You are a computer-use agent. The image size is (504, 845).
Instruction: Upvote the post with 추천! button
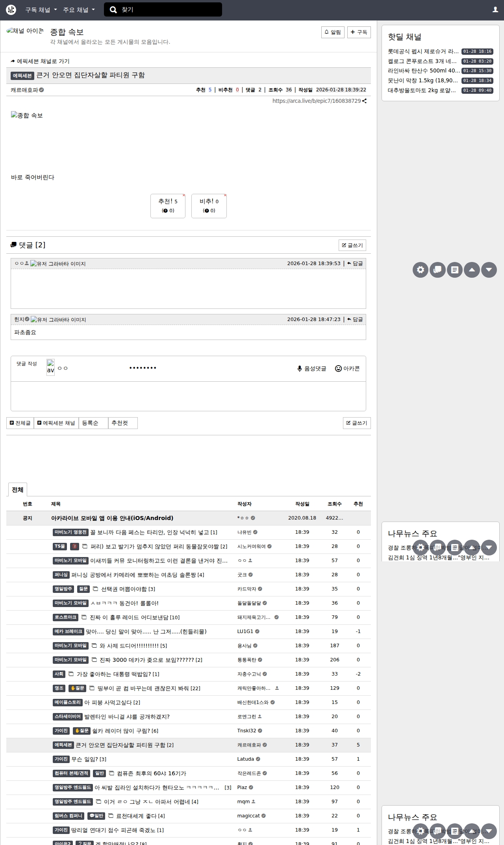pyautogui.click(x=168, y=206)
